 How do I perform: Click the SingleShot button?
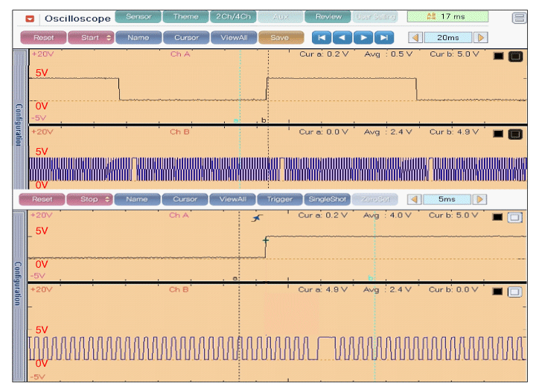[326, 199]
